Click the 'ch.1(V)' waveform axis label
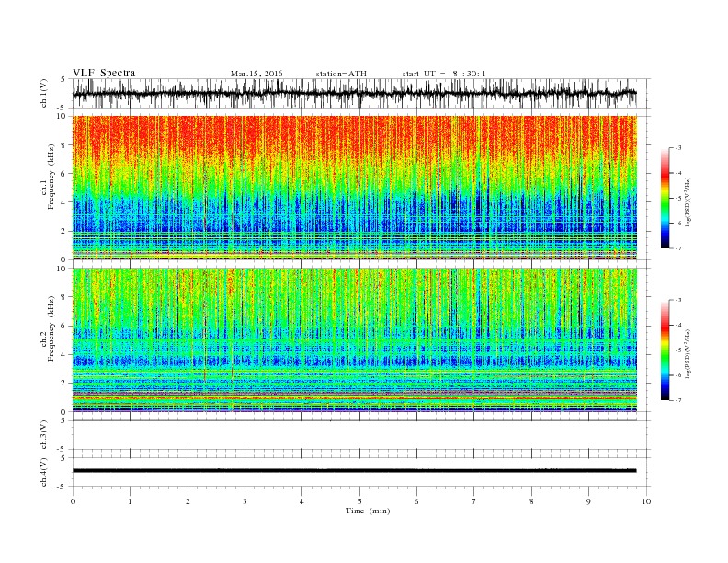 [x=44, y=93]
